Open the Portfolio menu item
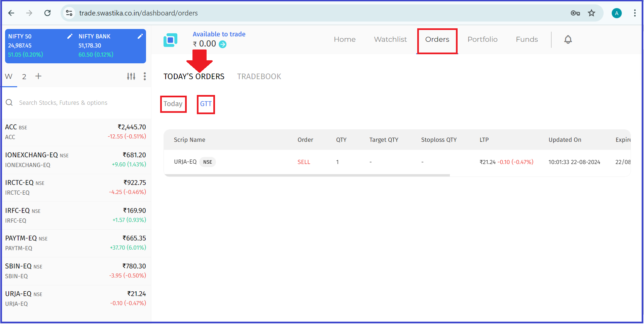Image resolution: width=644 pixels, height=324 pixels. pos(482,39)
